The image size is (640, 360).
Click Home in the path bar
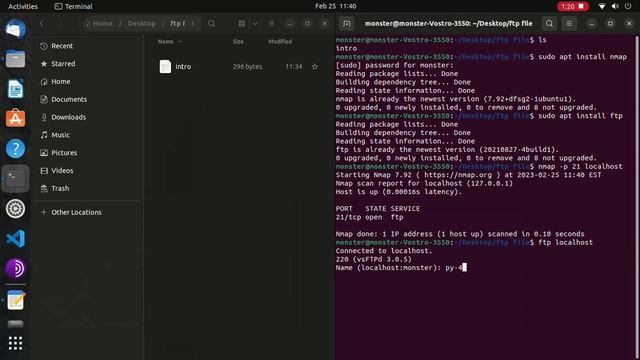tap(98, 24)
